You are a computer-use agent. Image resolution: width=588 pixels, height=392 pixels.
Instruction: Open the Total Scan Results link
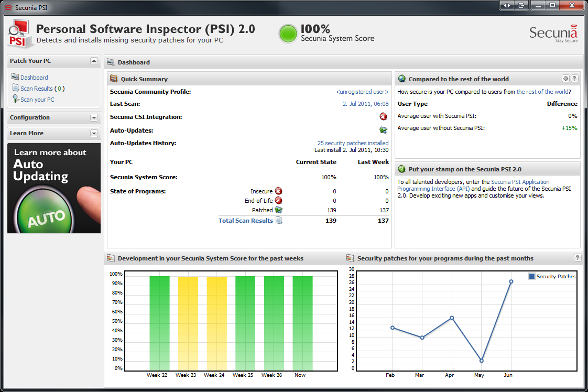[x=246, y=221]
